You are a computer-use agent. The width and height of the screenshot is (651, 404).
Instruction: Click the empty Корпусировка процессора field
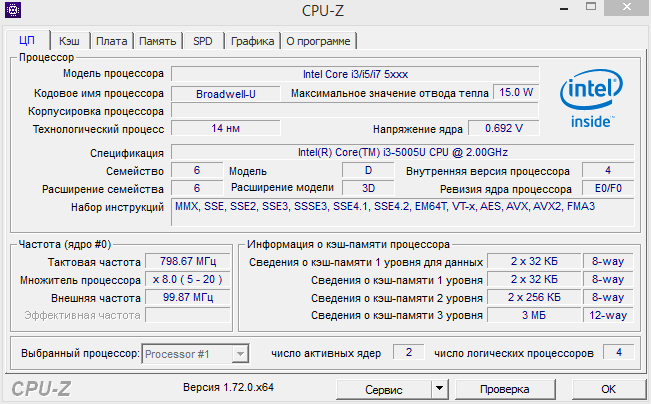pyautogui.click(x=355, y=111)
